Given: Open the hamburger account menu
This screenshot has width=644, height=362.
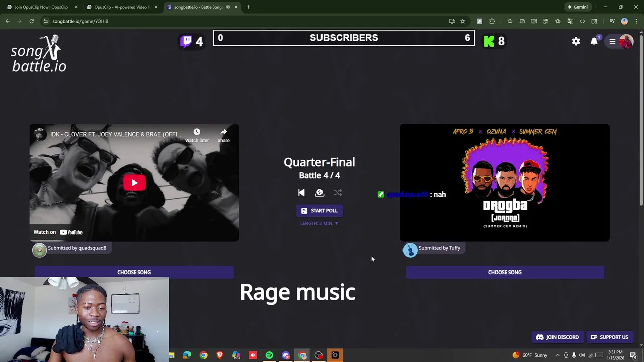Looking at the screenshot, I should pyautogui.click(x=612, y=42).
